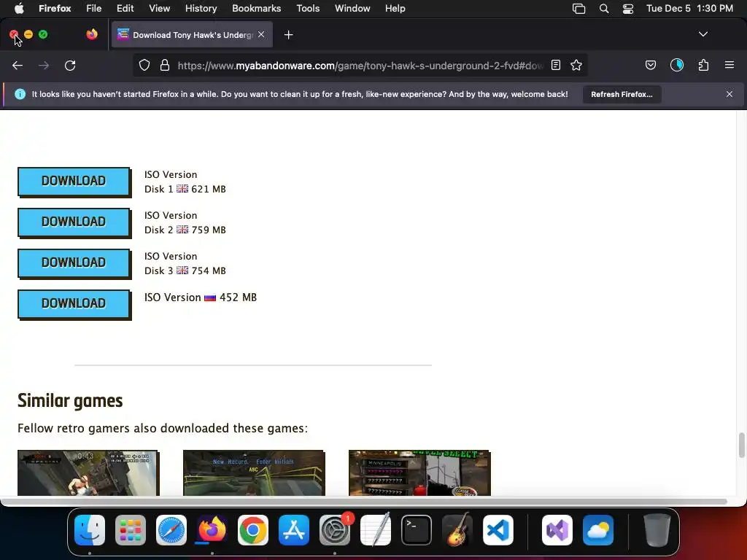The height and width of the screenshot is (560, 747).
Task: Open the Firefox hamburger application menu
Action: [729, 65]
